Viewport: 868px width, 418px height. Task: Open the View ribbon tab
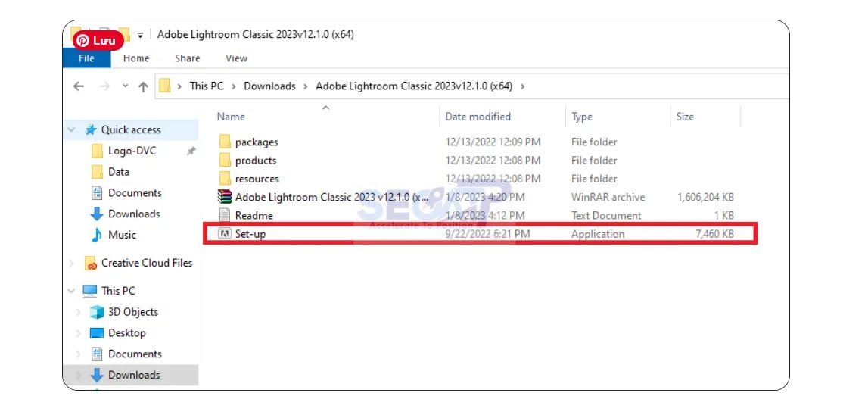(x=236, y=58)
